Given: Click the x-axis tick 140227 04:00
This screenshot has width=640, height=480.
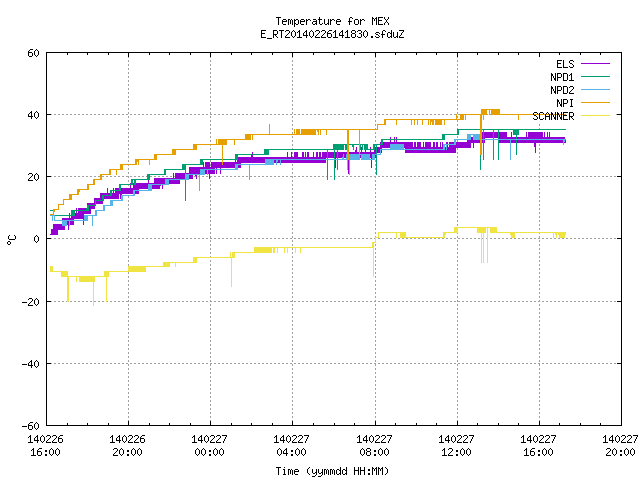Looking at the screenshot, I should click(x=291, y=446).
